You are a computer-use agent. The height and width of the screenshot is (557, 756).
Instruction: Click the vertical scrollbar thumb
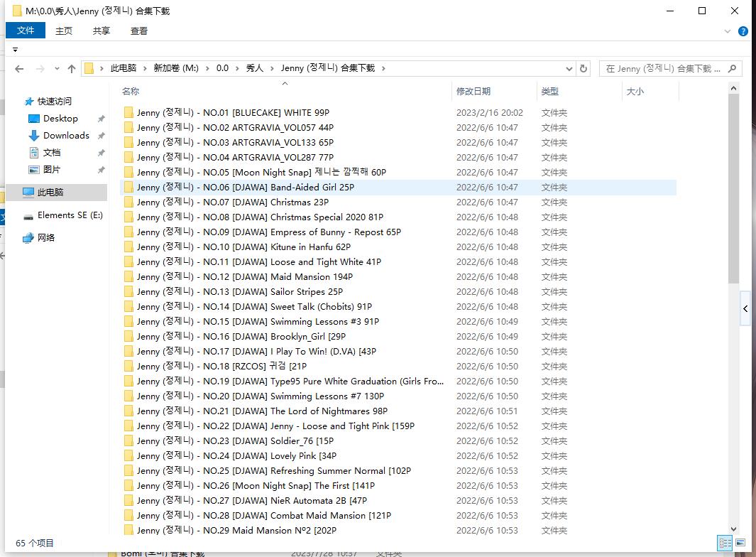733,188
